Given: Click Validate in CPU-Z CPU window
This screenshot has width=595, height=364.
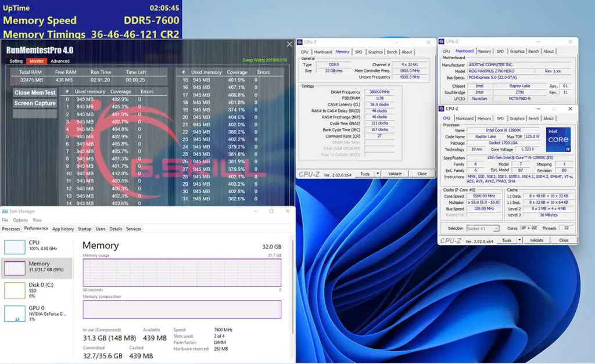Looking at the screenshot, I should [x=536, y=240].
